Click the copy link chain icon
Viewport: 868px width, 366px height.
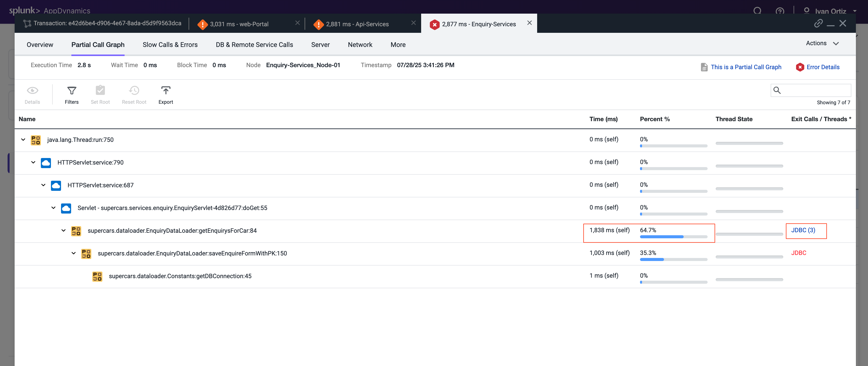coord(818,23)
